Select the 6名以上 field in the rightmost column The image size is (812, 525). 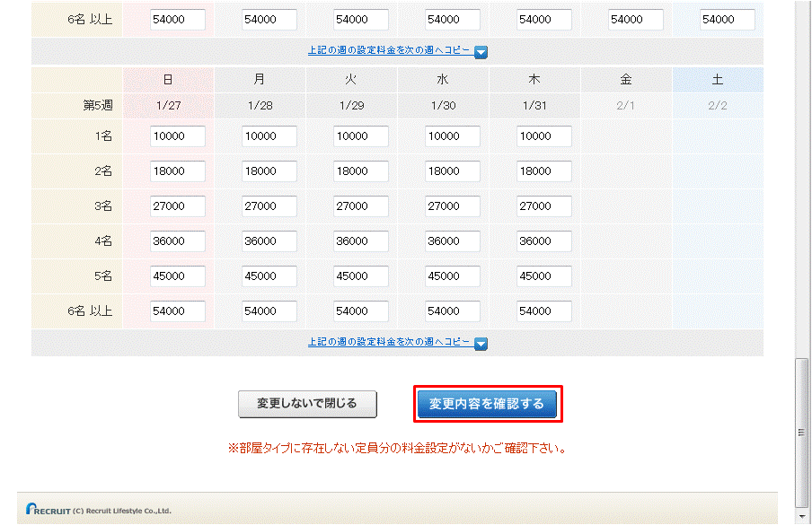(x=728, y=19)
